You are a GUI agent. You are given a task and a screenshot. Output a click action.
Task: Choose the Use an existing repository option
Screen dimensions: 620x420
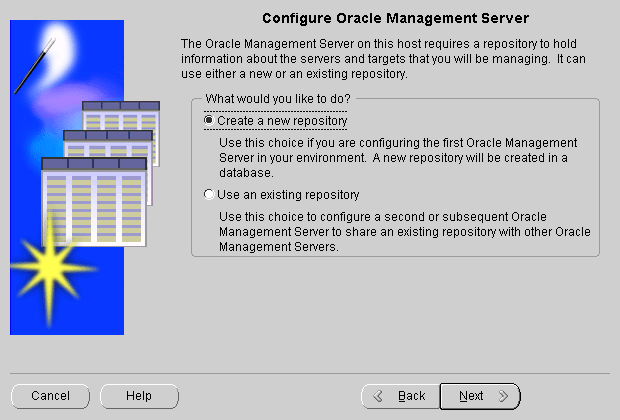(209, 195)
